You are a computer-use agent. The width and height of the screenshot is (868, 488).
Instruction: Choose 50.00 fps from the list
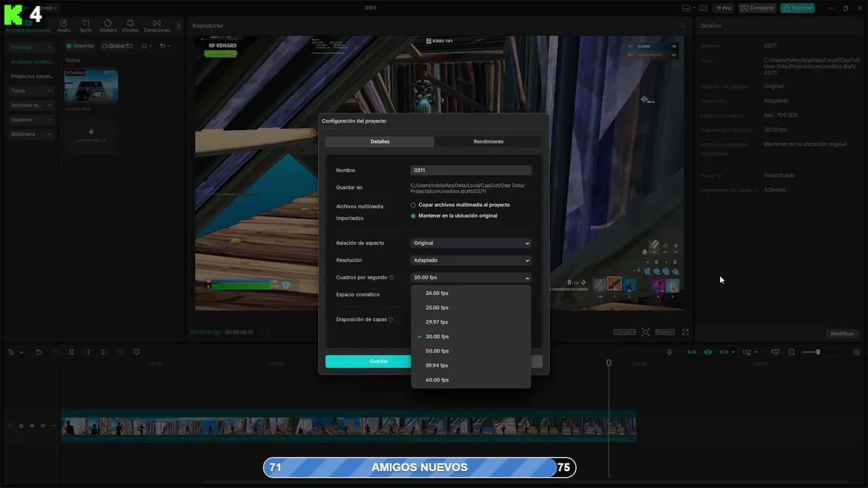[x=471, y=351]
